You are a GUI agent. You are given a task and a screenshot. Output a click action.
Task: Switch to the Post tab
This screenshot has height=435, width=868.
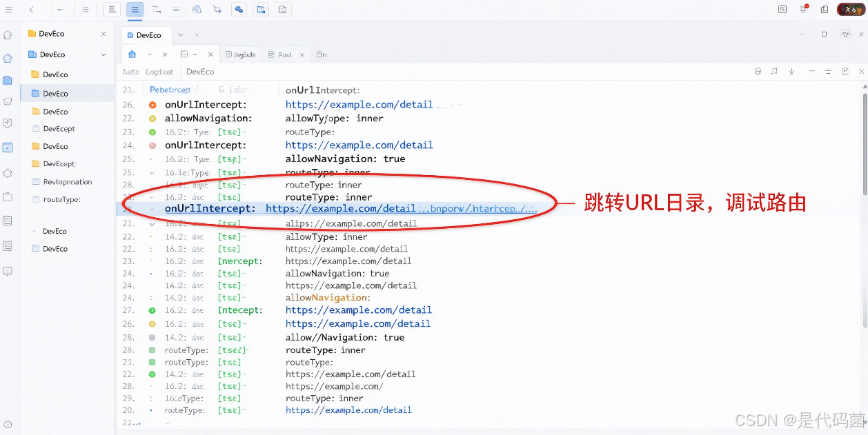(285, 54)
